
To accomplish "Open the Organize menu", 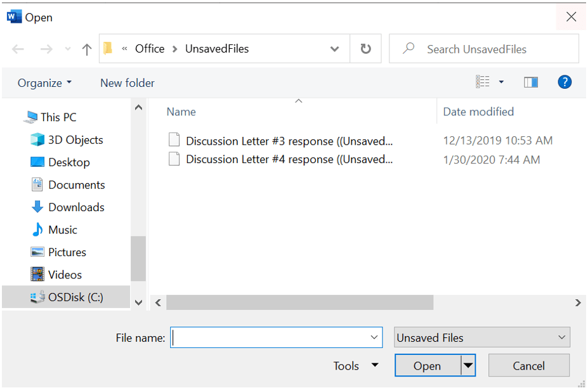I will click(44, 83).
